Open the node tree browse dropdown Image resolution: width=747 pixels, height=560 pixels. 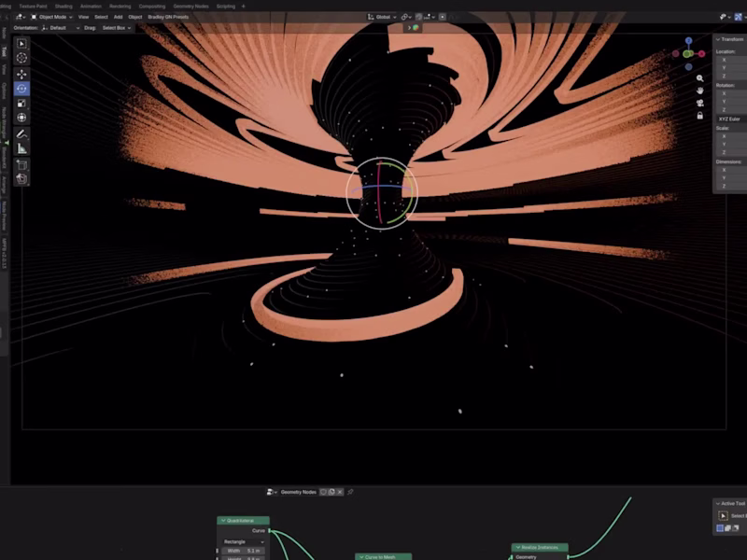[272, 492]
